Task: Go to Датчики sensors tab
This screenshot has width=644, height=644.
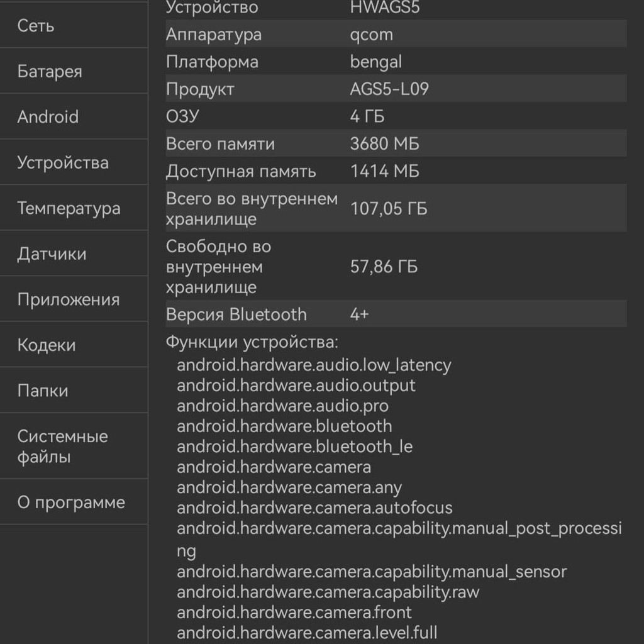Action: tap(74, 253)
